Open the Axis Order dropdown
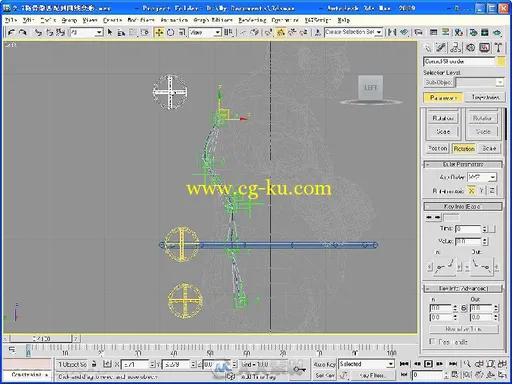The width and height of the screenshot is (512, 384). click(482, 177)
